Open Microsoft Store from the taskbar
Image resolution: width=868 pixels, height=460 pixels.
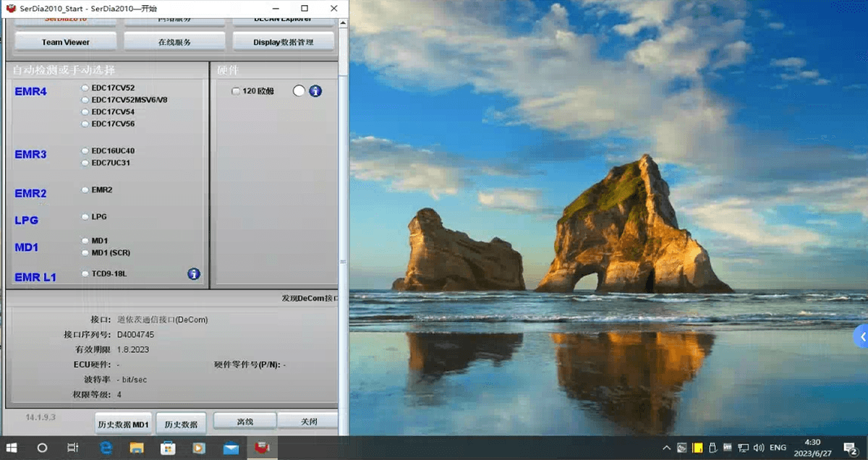coord(168,448)
